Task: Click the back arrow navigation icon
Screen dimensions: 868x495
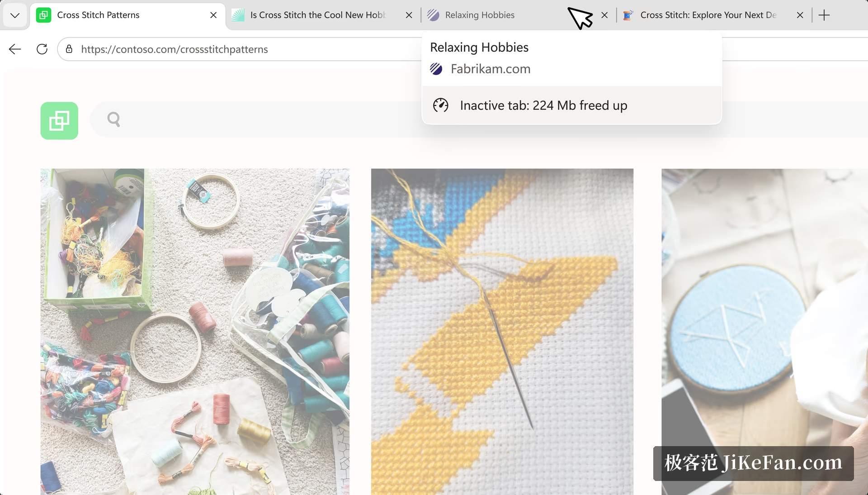Action: [x=15, y=49]
